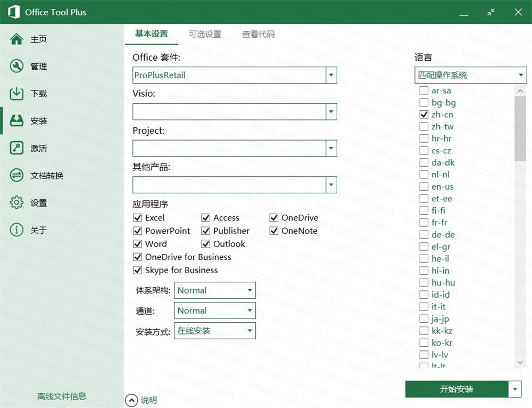Viewport: 532px width, 408px height.
Task: Enable the ja-jp language checkbox
Action: [424, 319]
